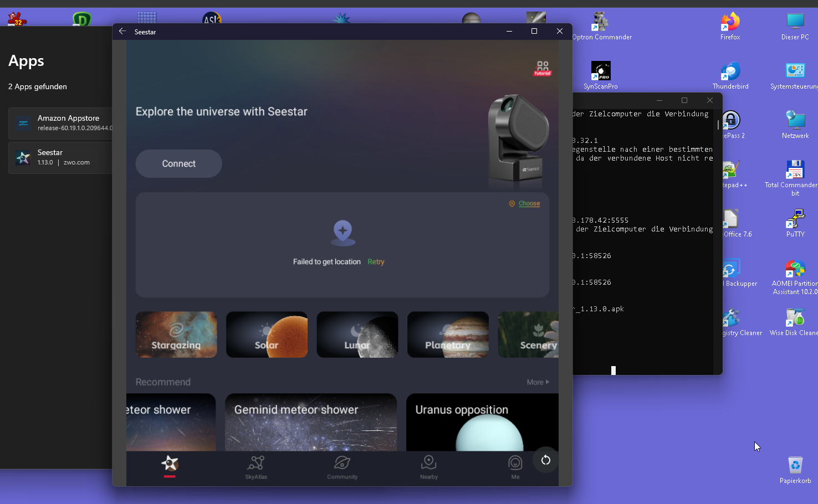This screenshot has height=504, width=818.
Task: Open the Dieser PC desktop icon
Action: (795, 26)
